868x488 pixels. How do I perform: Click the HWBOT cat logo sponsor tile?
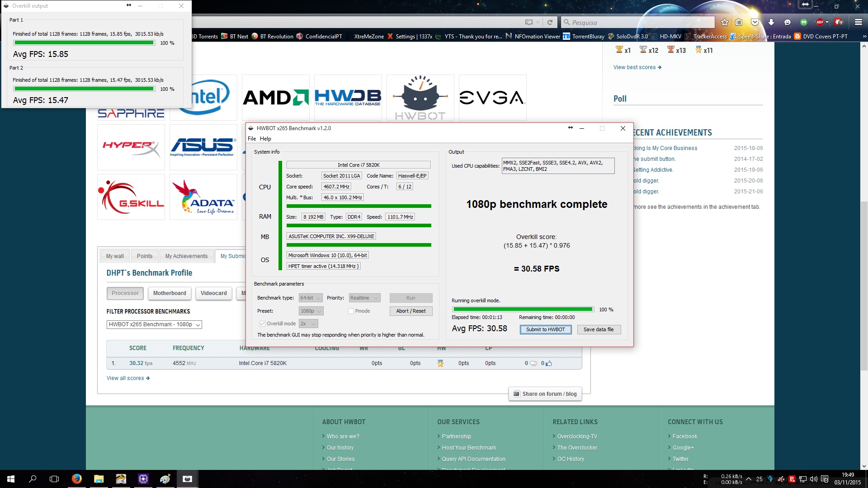click(420, 98)
